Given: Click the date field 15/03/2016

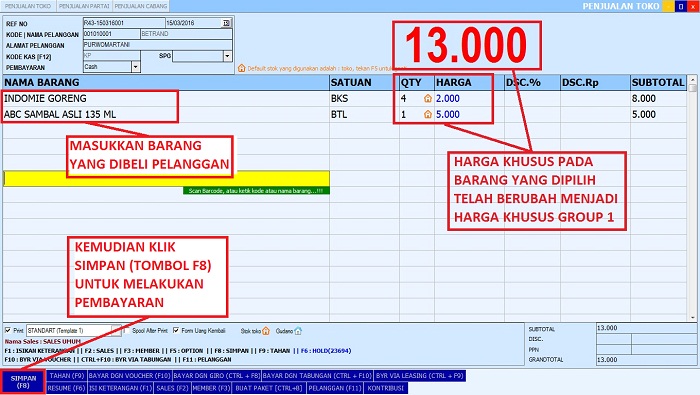Looking at the screenshot, I should [194, 23].
